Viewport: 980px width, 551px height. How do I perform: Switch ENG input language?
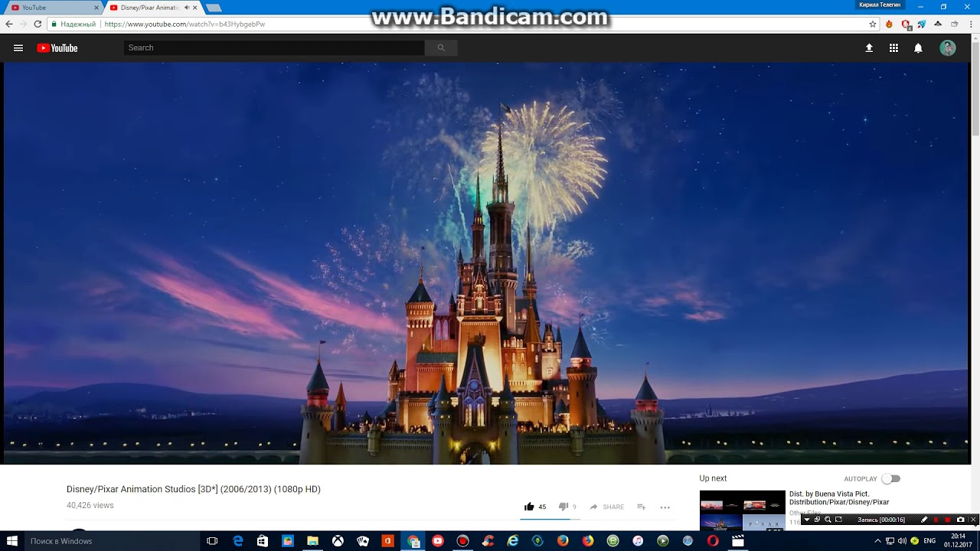[929, 541]
